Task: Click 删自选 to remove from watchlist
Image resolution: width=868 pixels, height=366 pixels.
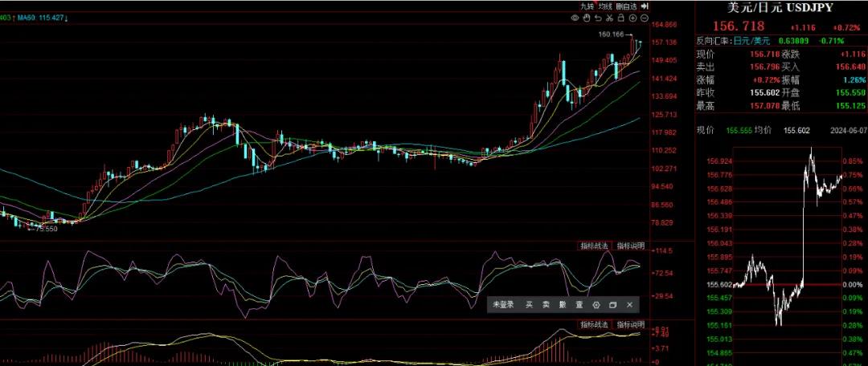Action: [627, 6]
